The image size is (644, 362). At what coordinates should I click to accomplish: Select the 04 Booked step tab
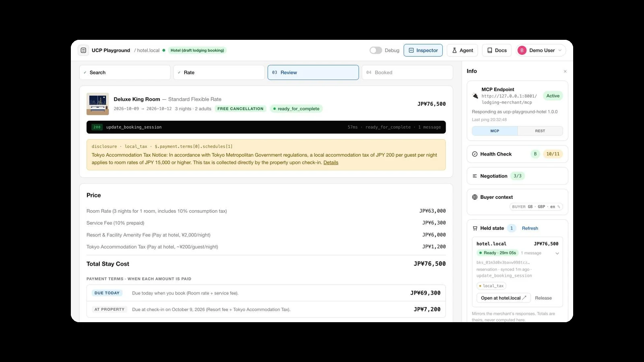(407, 72)
